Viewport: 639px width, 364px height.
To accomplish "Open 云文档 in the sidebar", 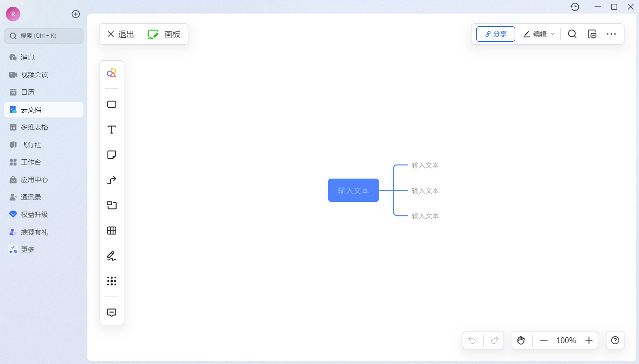I will click(x=44, y=110).
